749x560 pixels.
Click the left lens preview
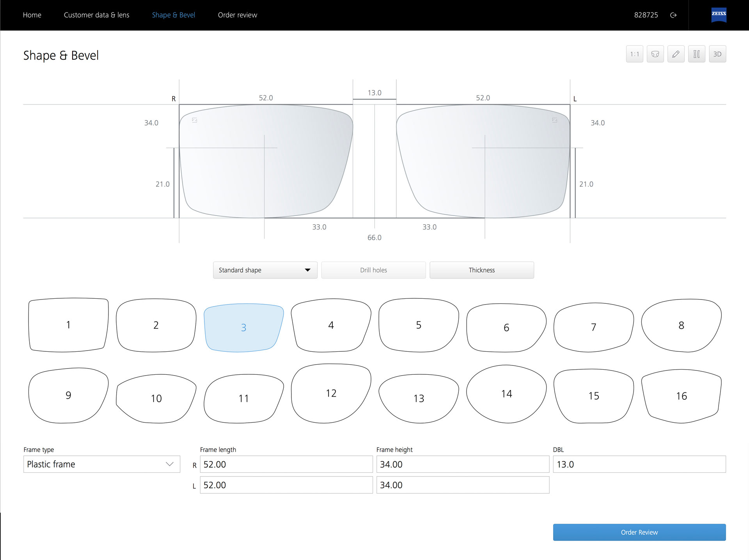[483, 161]
